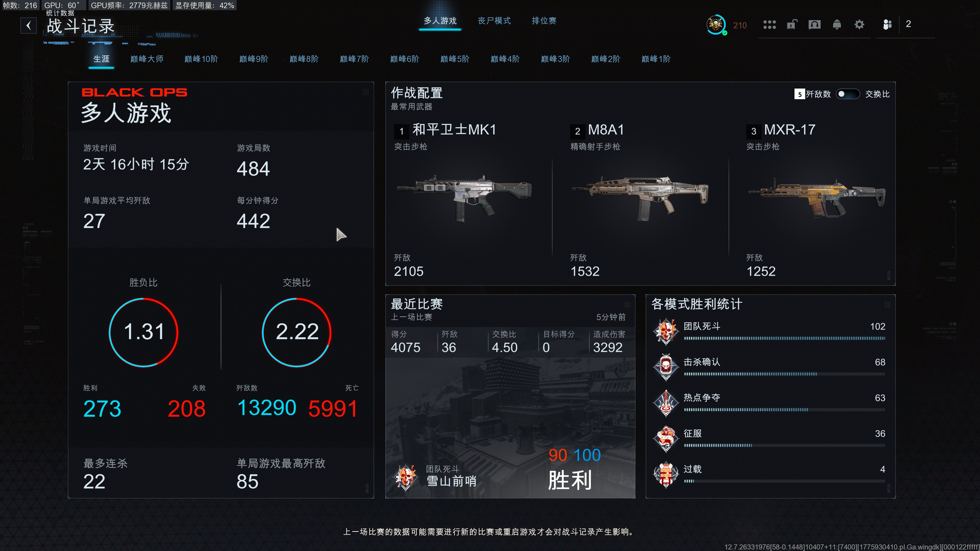The width and height of the screenshot is (980, 551).
Task: Select the 巅峰1阶 prestige tab
Action: tap(656, 59)
